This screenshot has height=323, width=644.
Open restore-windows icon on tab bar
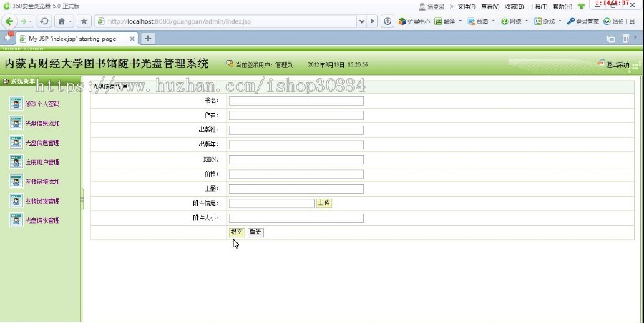pyautogui.click(x=611, y=39)
